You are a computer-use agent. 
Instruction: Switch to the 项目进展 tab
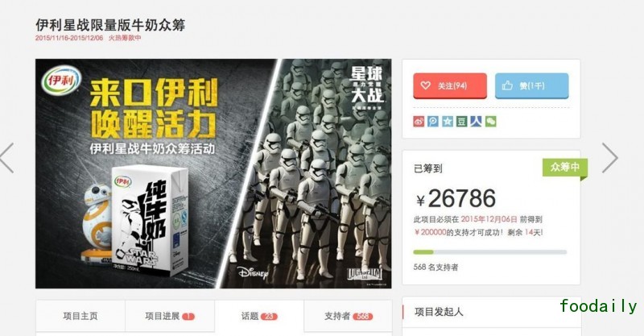tap(170, 316)
